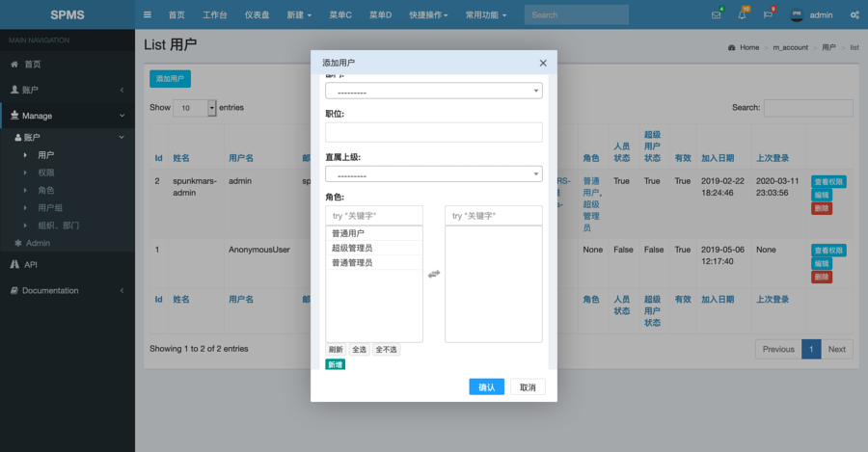Sort by the 上次登录 column header

(x=773, y=158)
